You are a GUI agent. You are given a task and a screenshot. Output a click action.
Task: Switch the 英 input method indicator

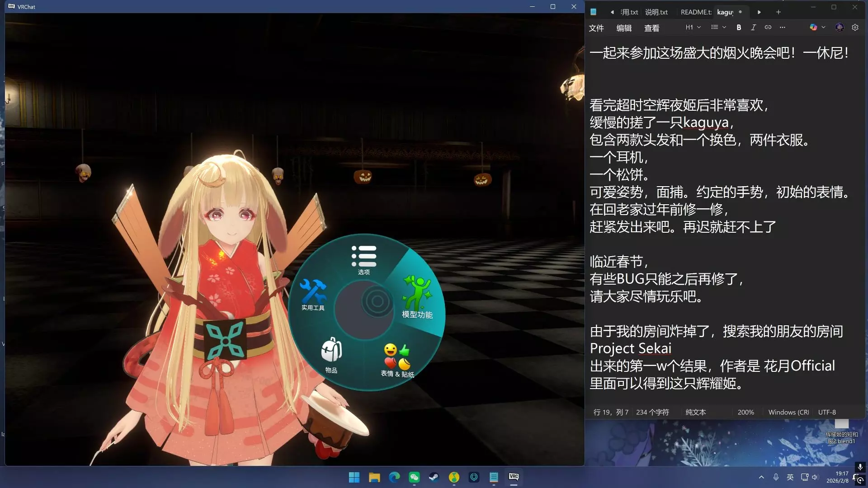click(x=790, y=477)
